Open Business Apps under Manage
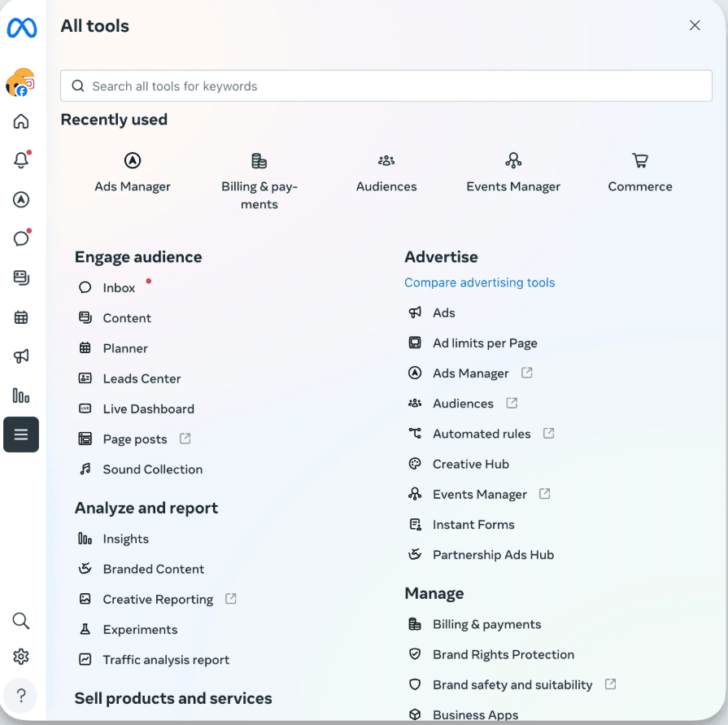This screenshot has height=725, width=728. pyautogui.click(x=463, y=714)
